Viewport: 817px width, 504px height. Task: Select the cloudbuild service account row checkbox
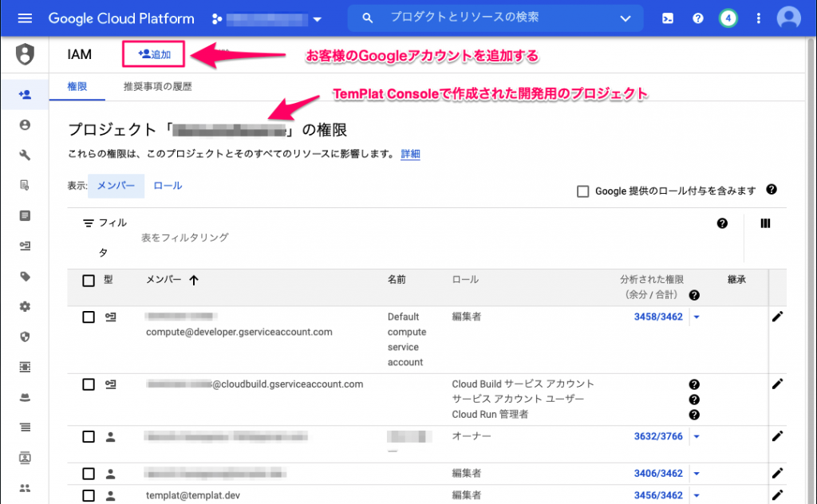click(x=89, y=384)
